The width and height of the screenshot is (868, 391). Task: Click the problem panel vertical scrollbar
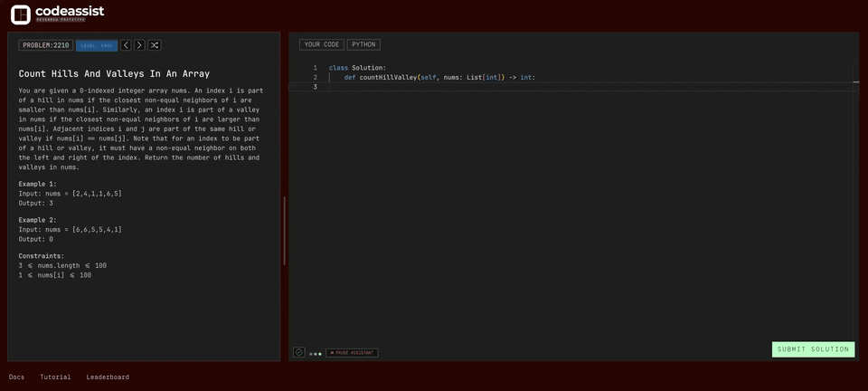point(284,230)
